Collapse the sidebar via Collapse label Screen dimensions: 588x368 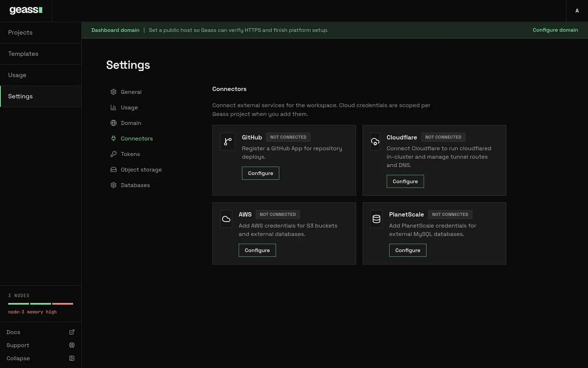click(x=18, y=358)
